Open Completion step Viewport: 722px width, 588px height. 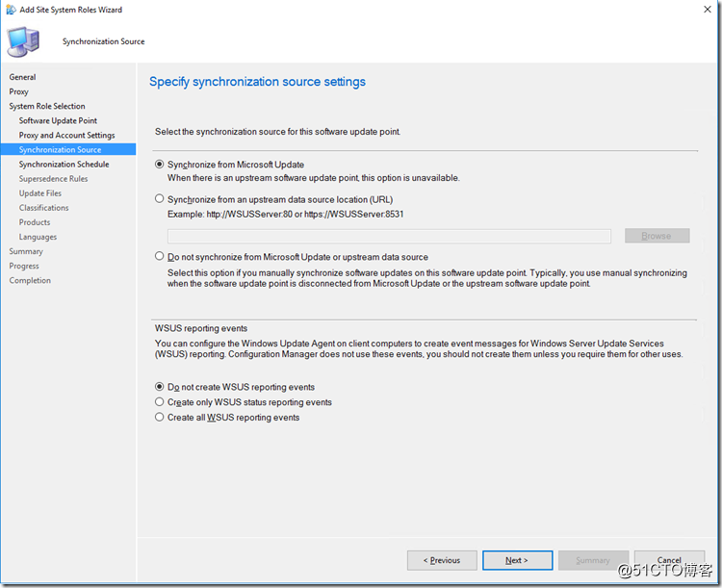30,280
